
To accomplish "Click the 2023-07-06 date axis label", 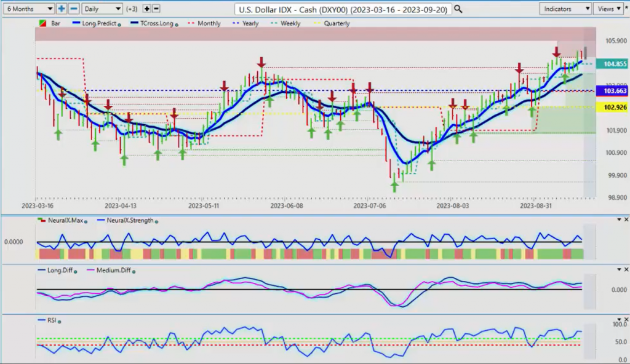I will (370, 206).
